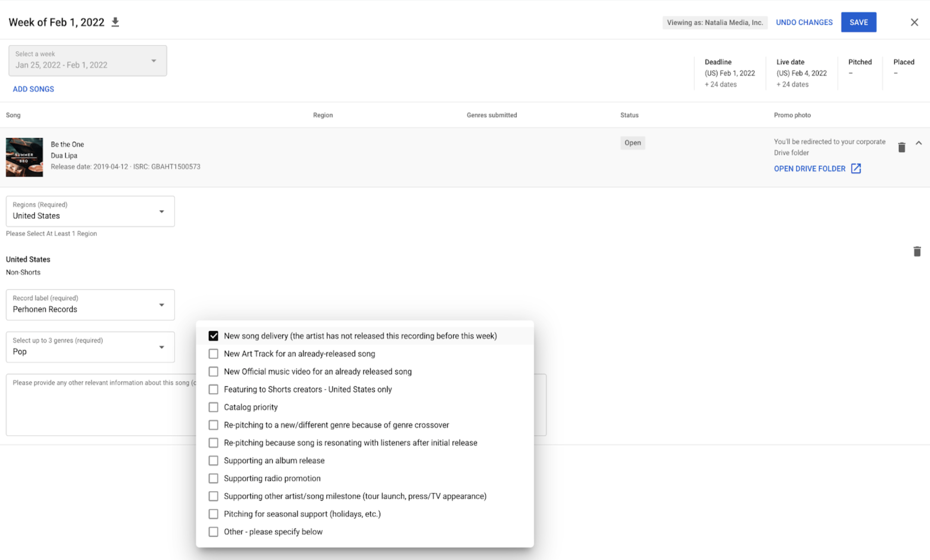Expand the Regions (Required) dropdown
930x560 pixels.
pos(90,211)
